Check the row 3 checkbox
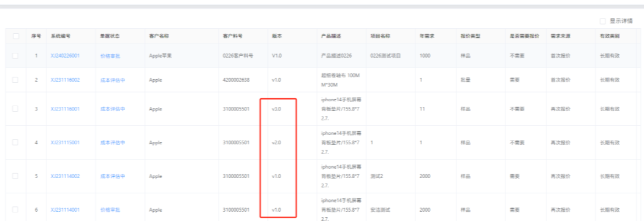Viewport: 644px width, 221px height. click(15, 109)
